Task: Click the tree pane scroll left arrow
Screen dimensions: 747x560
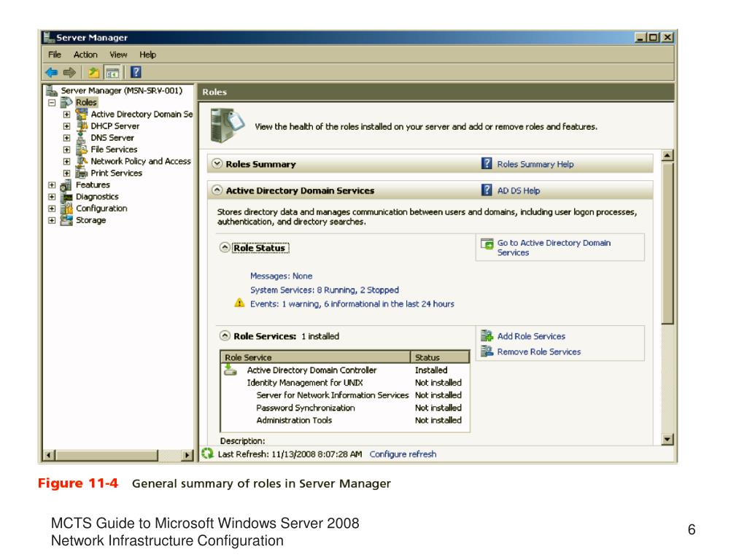Action: (49, 455)
